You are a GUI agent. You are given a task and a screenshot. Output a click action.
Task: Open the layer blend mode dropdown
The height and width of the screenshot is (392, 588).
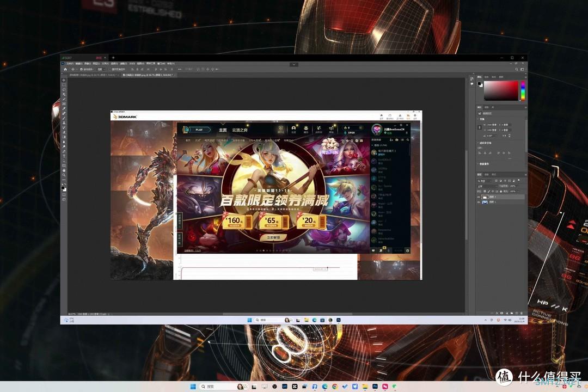click(486, 186)
